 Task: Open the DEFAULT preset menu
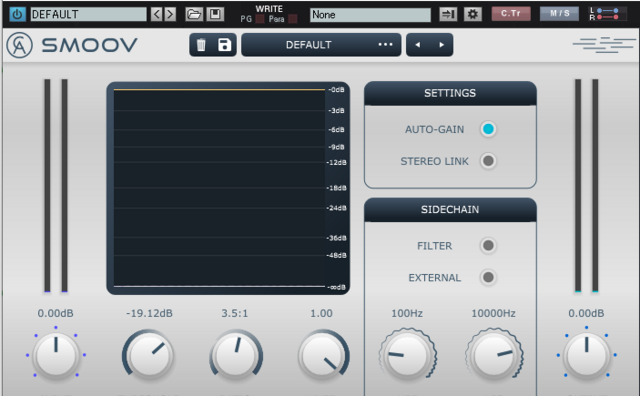321,45
